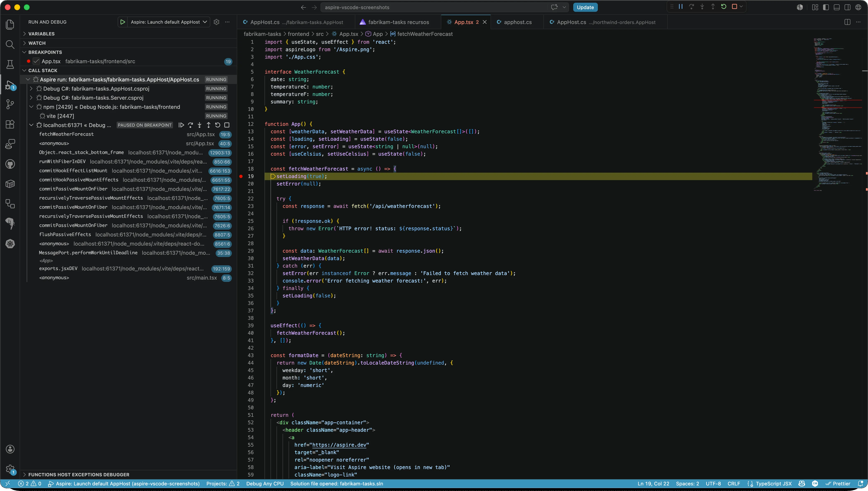Toggle the bottom panel layout icon
The width and height of the screenshot is (868, 491).
pos(837,7)
